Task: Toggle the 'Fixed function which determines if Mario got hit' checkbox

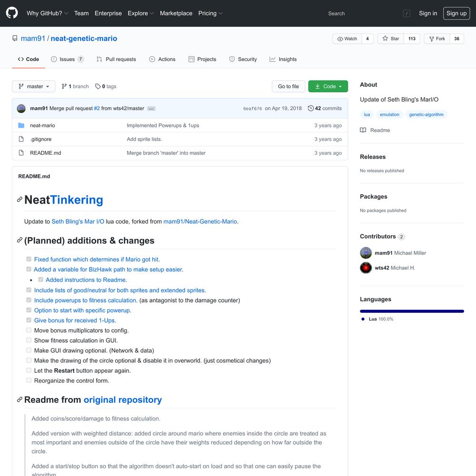Action: pyautogui.click(x=29, y=259)
